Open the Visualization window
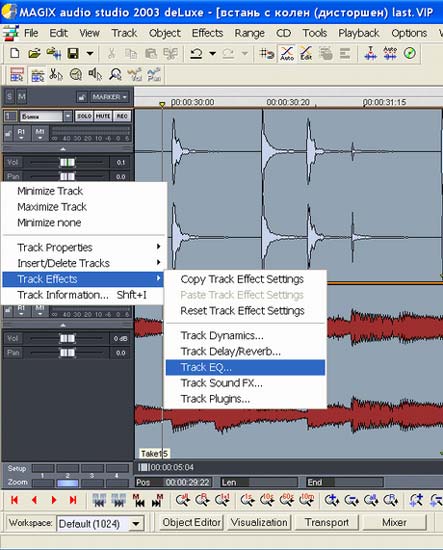 pos(259,523)
